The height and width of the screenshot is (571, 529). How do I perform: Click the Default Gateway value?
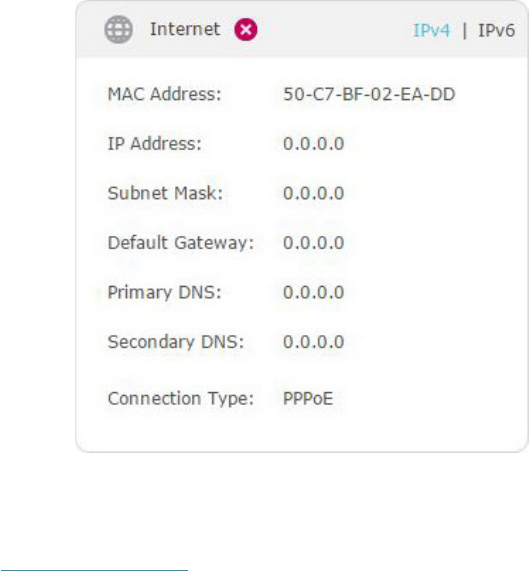click(313, 243)
